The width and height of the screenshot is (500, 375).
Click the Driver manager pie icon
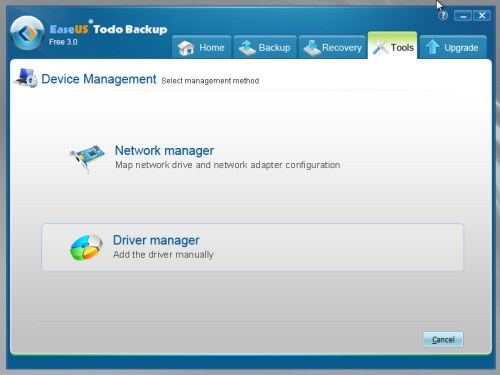pos(86,247)
